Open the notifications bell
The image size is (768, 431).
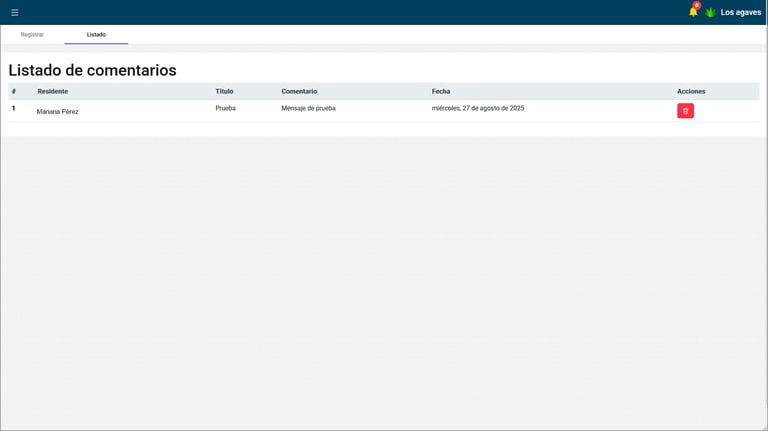pos(694,11)
